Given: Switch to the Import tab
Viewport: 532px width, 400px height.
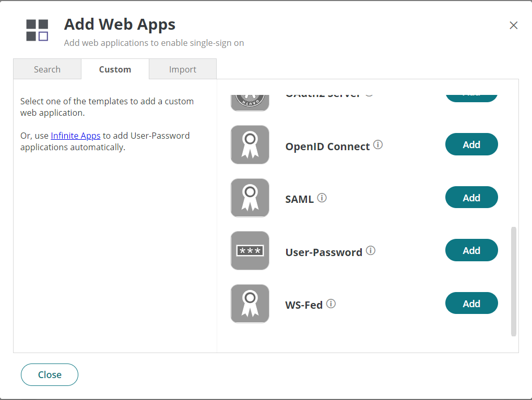Looking at the screenshot, I should click(182, 69).
